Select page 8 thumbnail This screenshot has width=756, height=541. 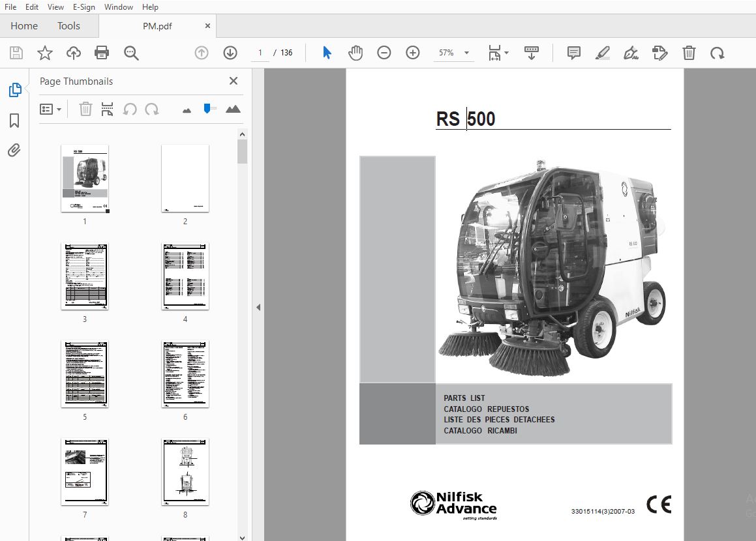pyautogui.click(x=185, y=472)
